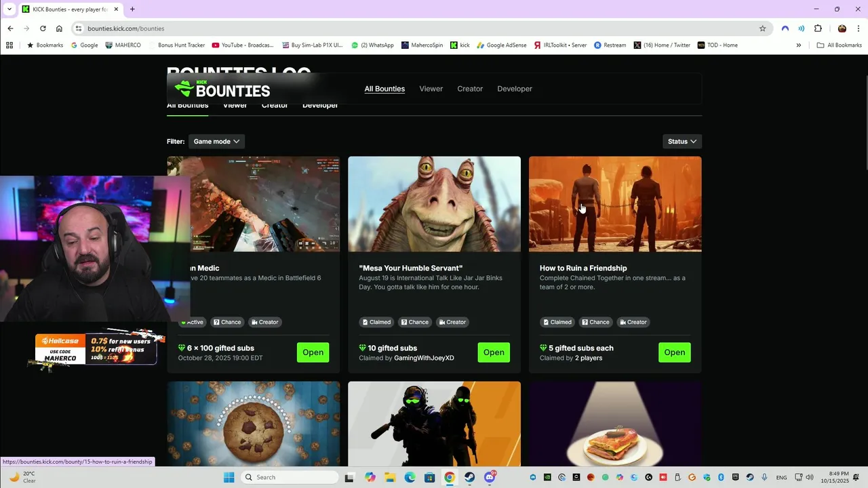868x488 pixels.
Task: Click the Windows taskbar Search box
Action: [x=290, y=477]
